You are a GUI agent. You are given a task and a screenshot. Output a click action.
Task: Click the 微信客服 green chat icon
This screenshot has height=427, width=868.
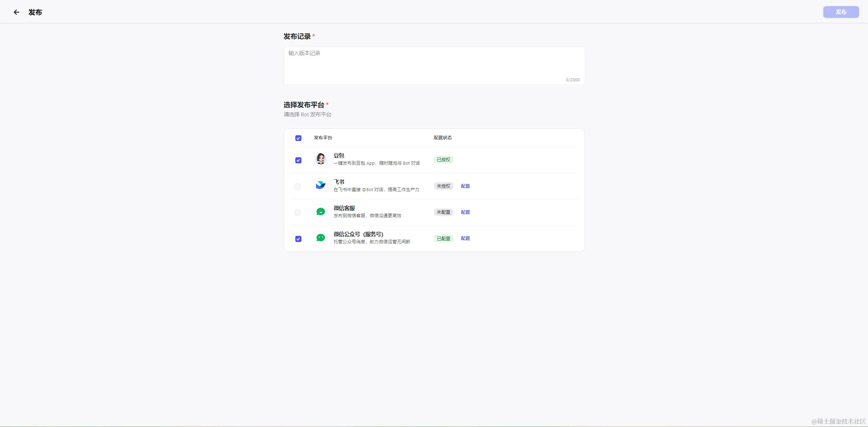click(320, 211)
